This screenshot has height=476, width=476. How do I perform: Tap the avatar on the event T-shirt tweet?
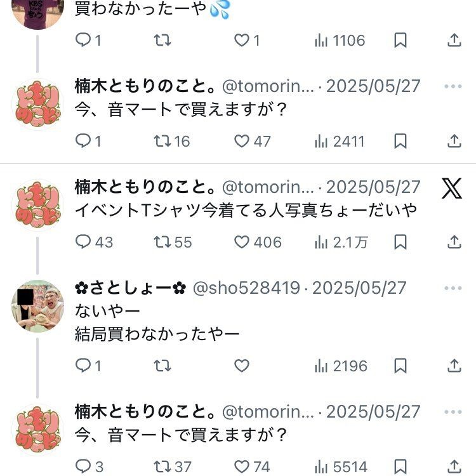coord(37,205)
